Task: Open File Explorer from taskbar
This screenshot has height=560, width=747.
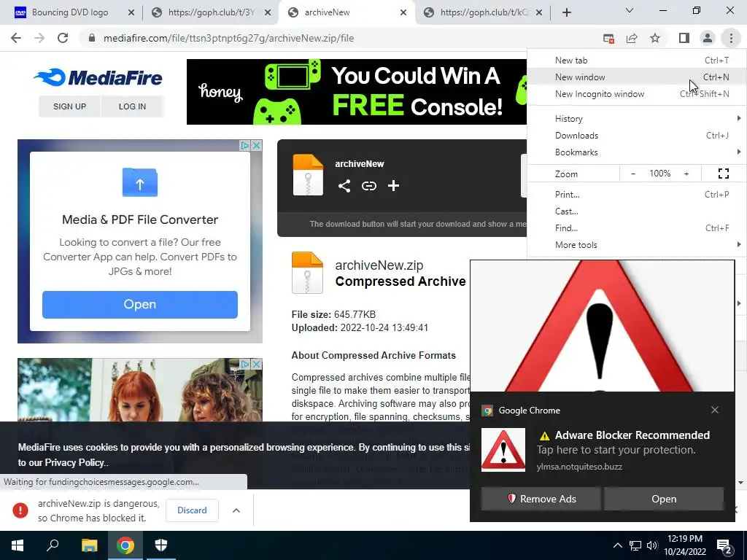Action: (89, 545)
